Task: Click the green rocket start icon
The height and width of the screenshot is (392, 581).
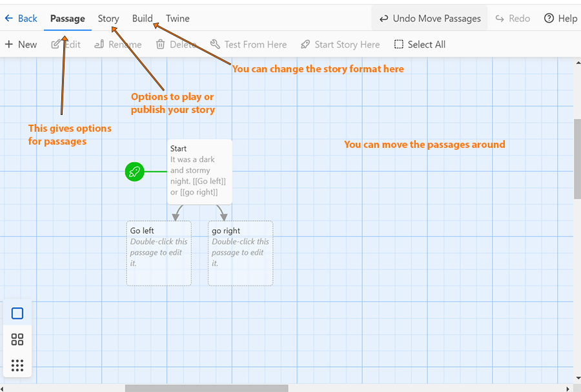Action: [x=134, y=172]
